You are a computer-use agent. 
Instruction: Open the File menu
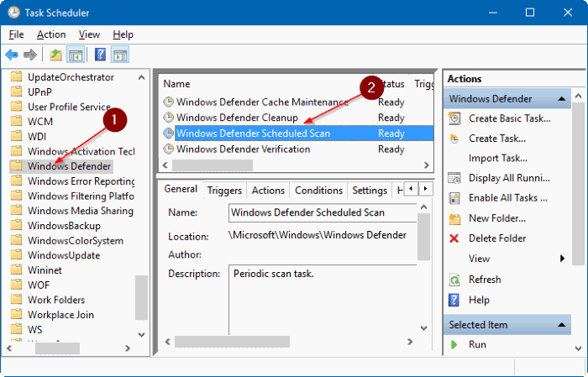coord(16,34)
